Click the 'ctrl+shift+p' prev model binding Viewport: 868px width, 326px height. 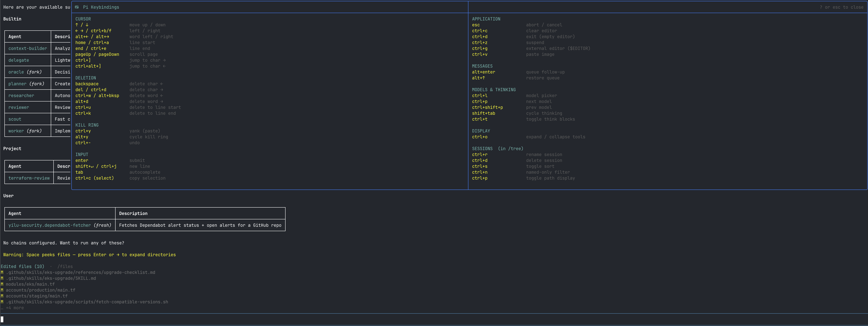point(488,107)
